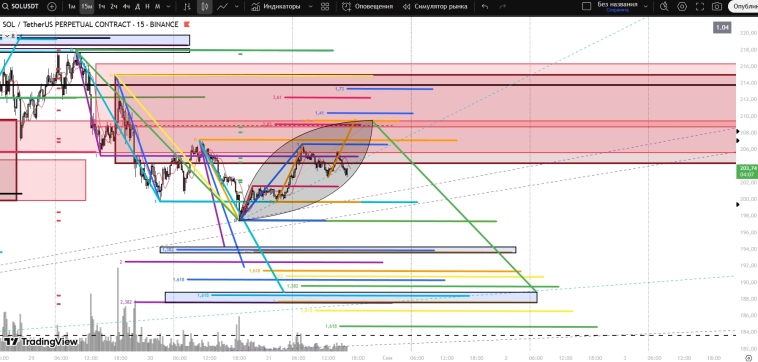The width and height of the screenshot is (758, 362).
Task: Select the Д daily timeframe
Action: click(x=138, y=6)
